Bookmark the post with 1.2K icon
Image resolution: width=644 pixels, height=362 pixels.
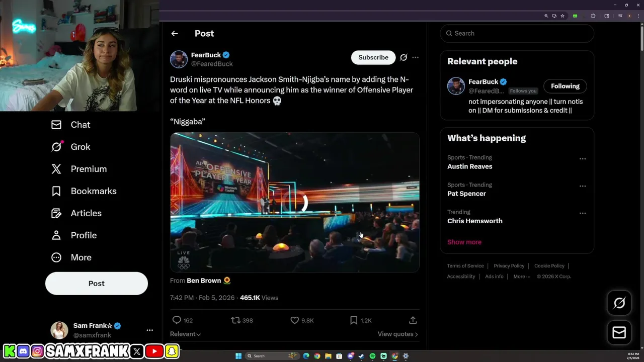pyautogui.click(x=354, y=320)
